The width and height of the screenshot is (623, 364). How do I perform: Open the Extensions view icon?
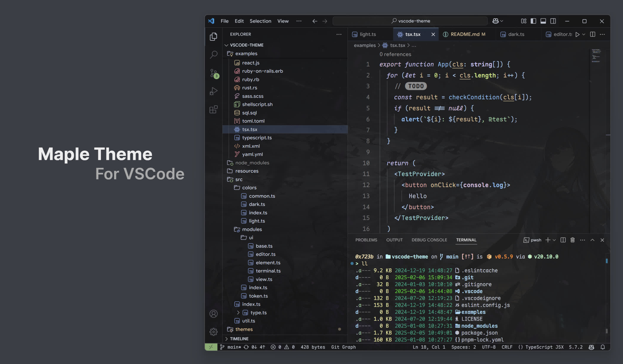pyautogui.click(x=214, y=109)
